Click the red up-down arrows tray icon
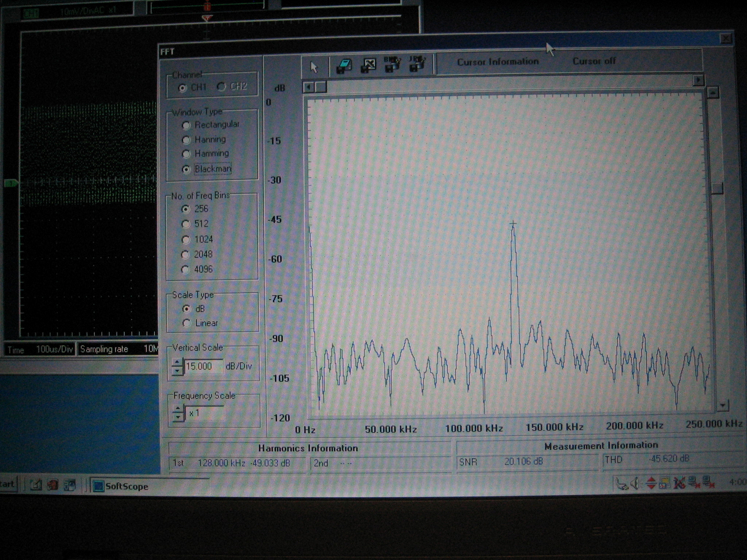This screenshot has height=560, width=747. [651, 483]
